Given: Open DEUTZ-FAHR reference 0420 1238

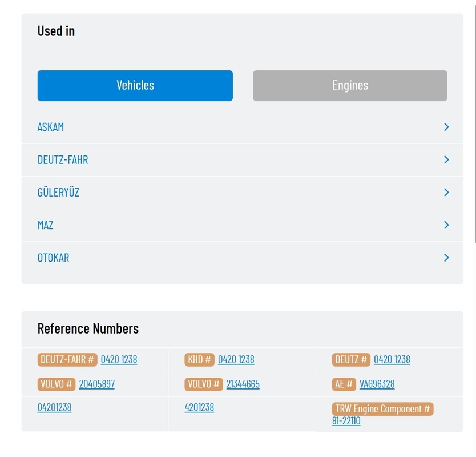Looking at the screenshot, I should (119, 359).
